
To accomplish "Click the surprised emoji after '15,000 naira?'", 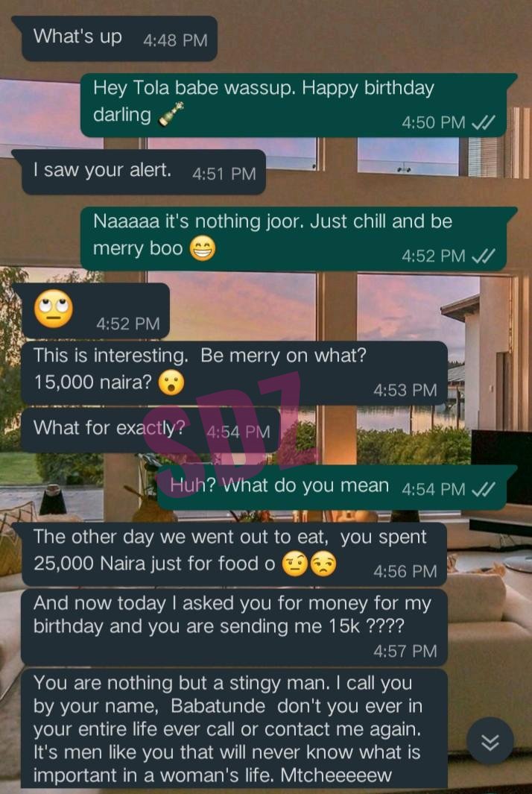I will pyautogui.click(x=171, y=382).
